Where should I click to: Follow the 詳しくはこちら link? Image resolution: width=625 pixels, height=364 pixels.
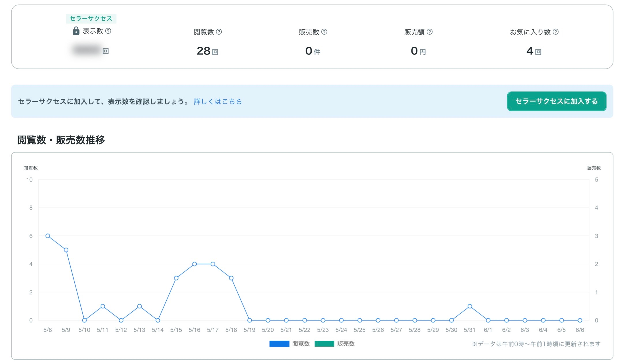tap(218, 101)
